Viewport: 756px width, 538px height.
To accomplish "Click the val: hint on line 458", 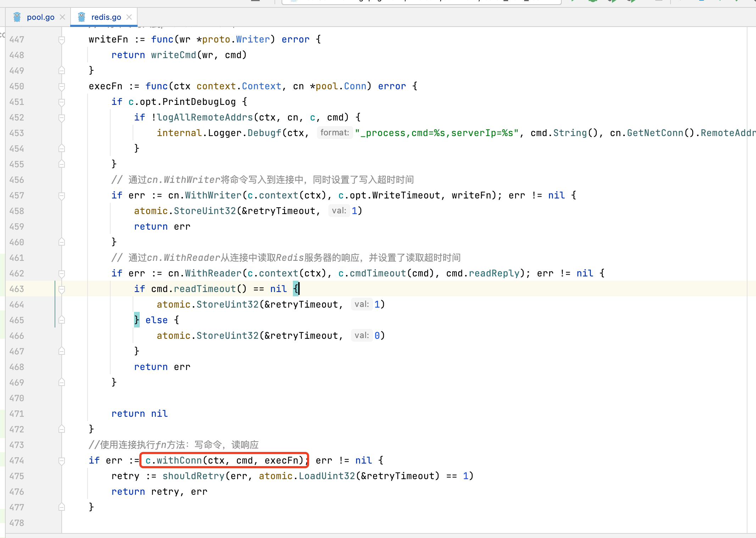I will (339, 211).
